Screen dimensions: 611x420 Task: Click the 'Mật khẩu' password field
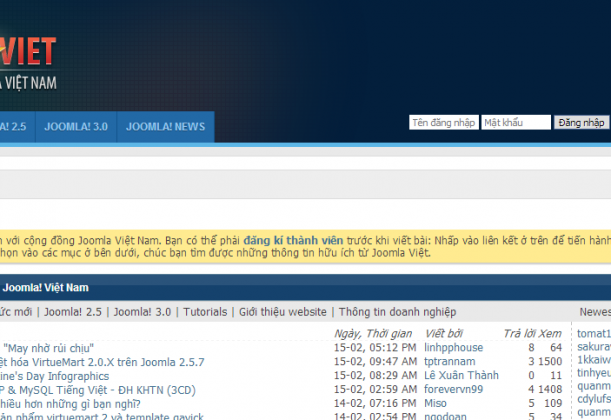point(515,123)
